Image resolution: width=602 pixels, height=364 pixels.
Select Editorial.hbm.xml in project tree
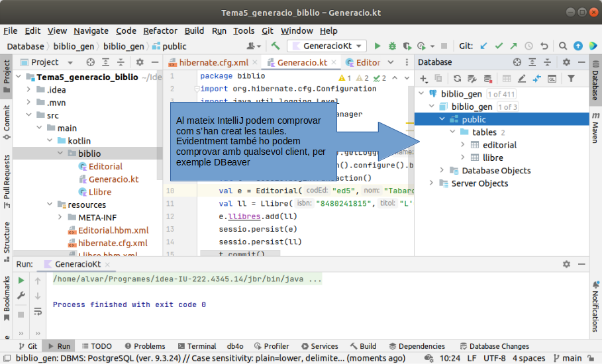113,230
